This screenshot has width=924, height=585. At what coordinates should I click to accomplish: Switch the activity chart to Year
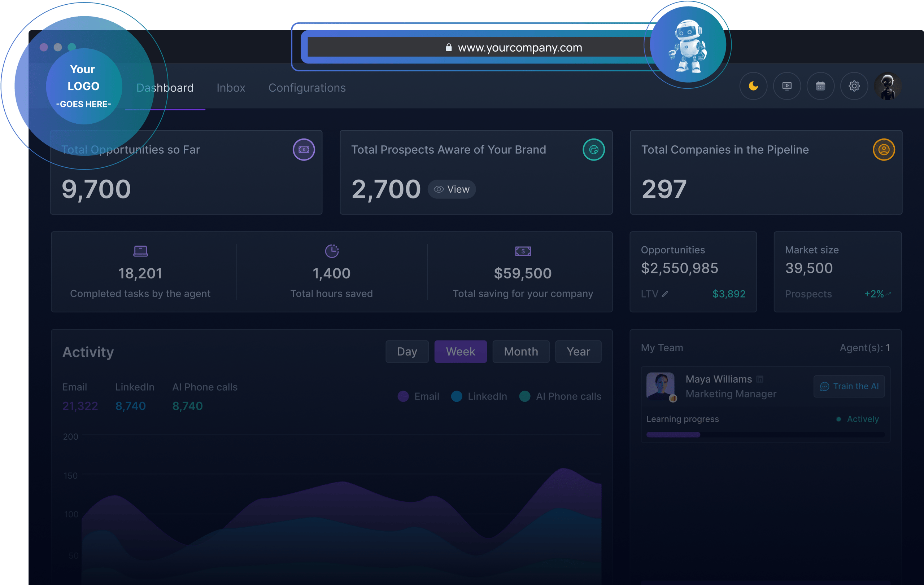coord(578,352)
